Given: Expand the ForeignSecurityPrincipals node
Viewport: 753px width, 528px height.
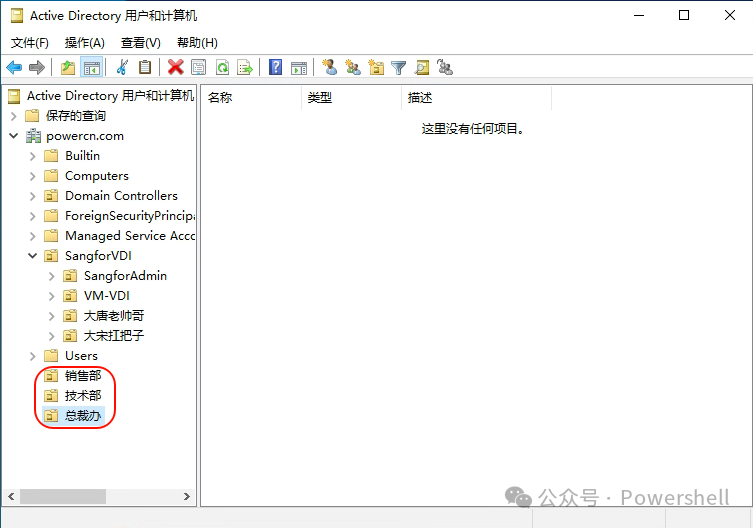Looking at the screenshot, I should pyautogui.click(x=33, y=216).
